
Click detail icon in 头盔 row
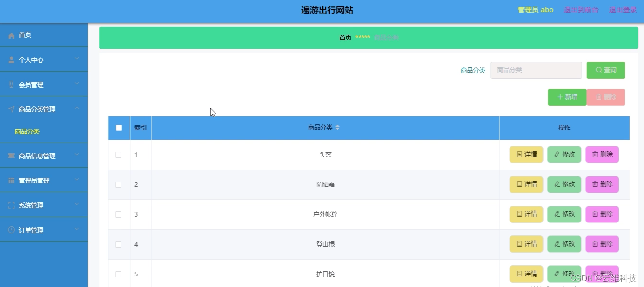519,155
